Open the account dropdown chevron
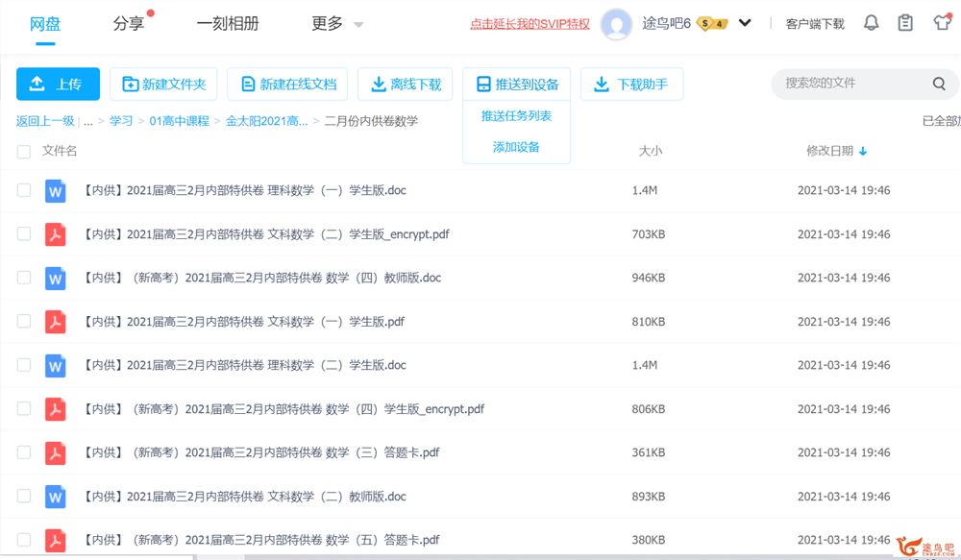Screen dimensions: 961x560 tap(745, 23)
